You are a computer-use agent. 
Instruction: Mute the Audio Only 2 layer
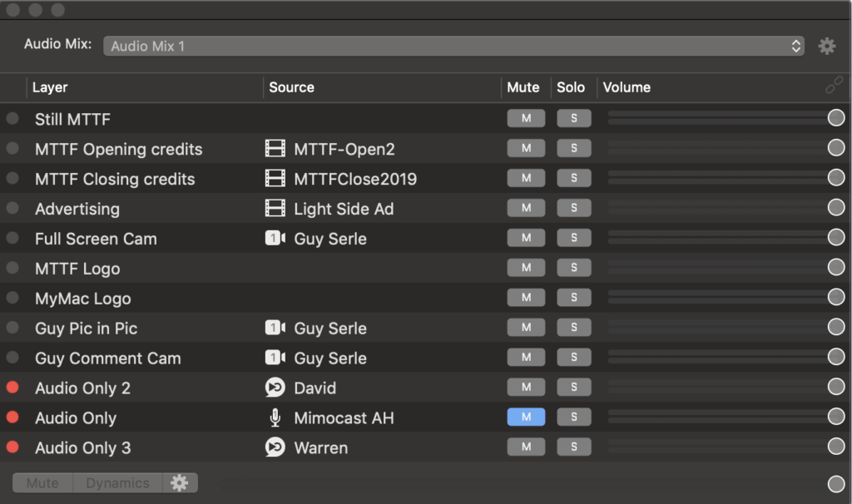(x=526, y=388)
